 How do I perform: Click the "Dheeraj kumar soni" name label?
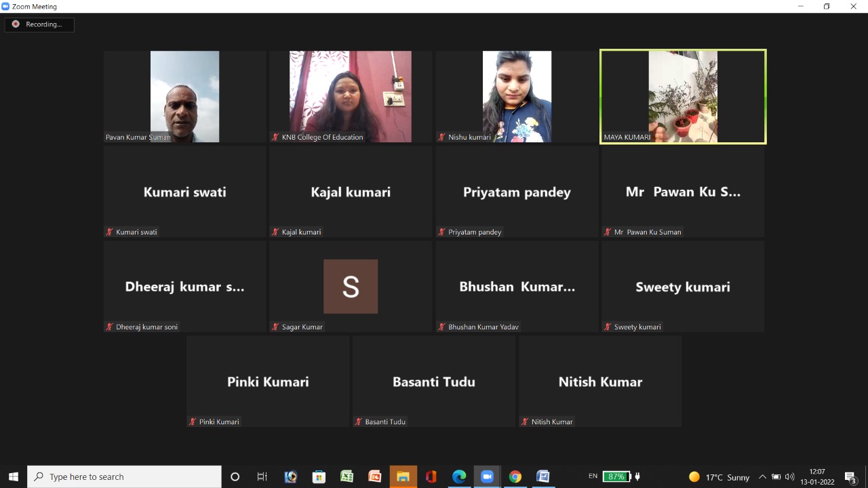coord(147,327)
